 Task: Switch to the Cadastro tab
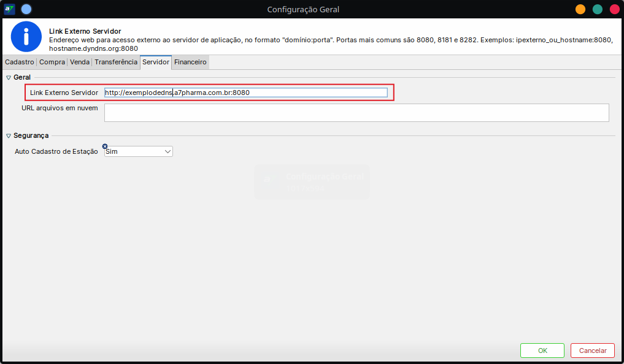(x=19, y=62)
